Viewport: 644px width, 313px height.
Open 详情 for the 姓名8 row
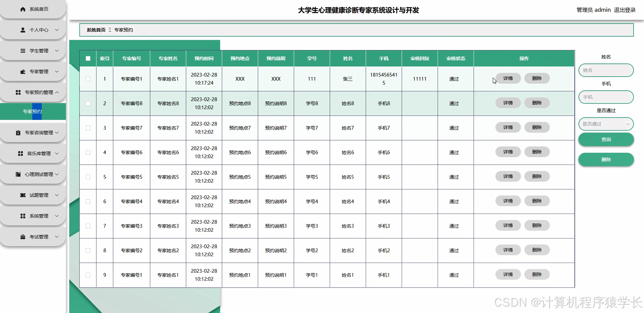pos(508,103)
